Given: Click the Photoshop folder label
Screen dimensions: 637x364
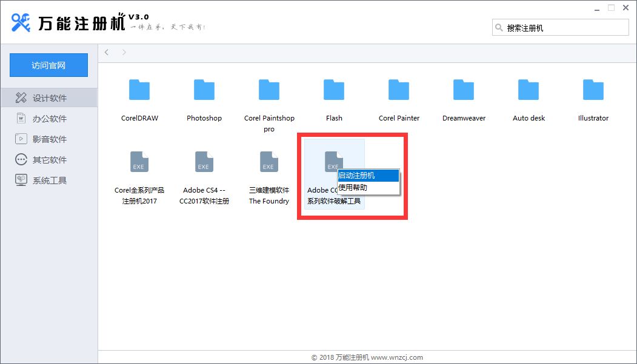Looking at the screenshot, I should tap(204, 118).
